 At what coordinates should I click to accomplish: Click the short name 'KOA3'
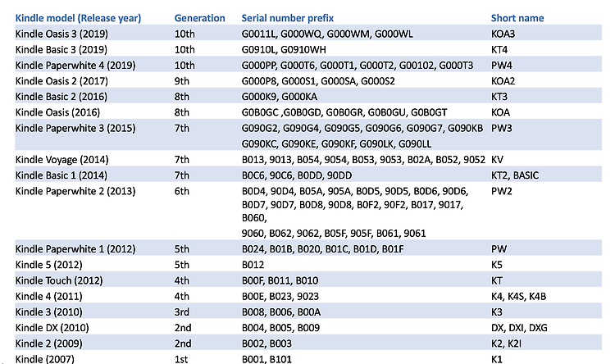click(x=503, y=34)
